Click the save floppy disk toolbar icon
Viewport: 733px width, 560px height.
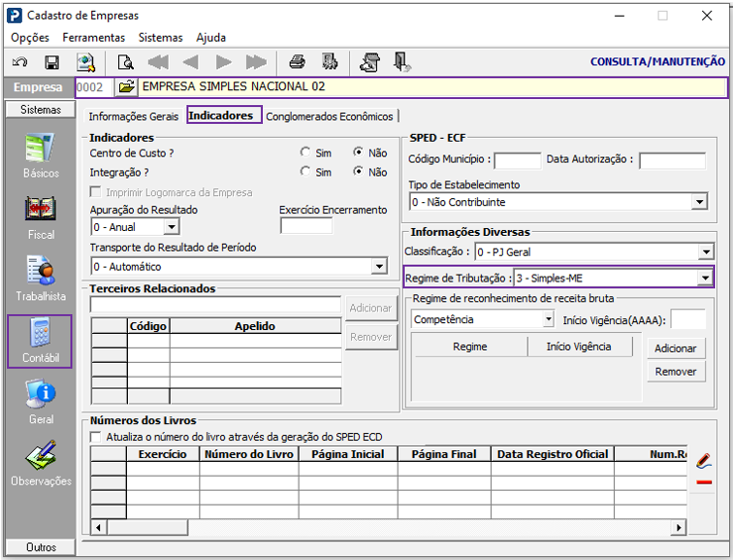tap(52, 62)
